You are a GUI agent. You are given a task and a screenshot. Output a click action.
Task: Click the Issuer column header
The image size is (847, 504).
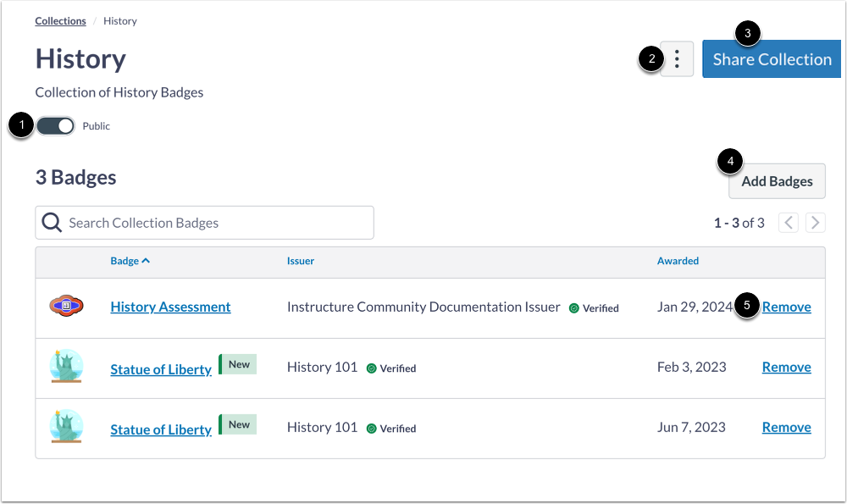tap(301, 260)
